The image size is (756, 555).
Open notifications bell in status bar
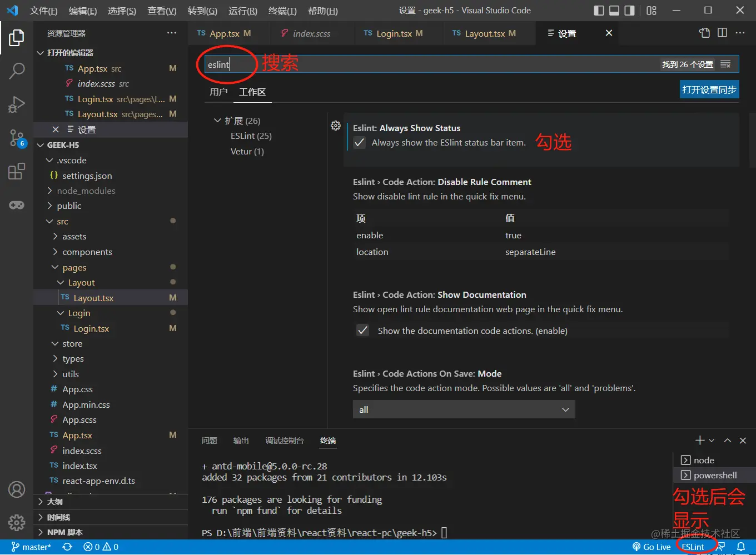(741, 547)
